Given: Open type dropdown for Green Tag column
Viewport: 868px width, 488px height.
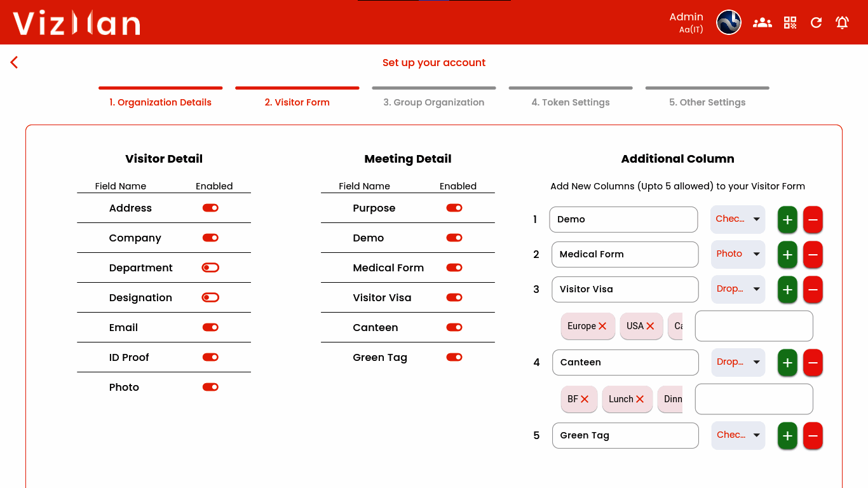Looking at the screenshot, I should (x=738, y=435).
